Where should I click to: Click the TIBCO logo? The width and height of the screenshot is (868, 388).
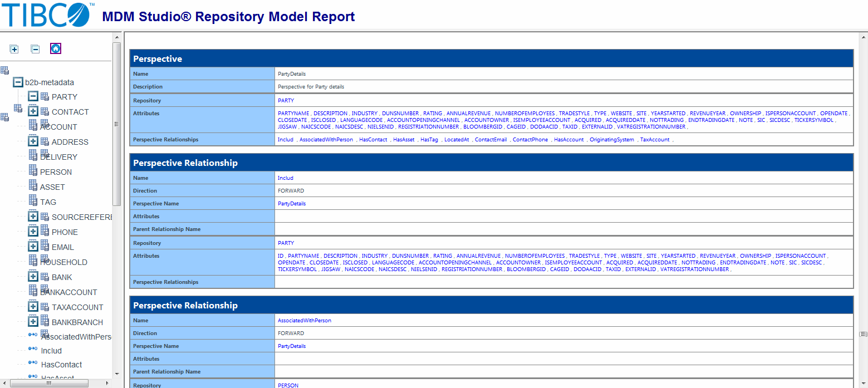click(47, 15)
